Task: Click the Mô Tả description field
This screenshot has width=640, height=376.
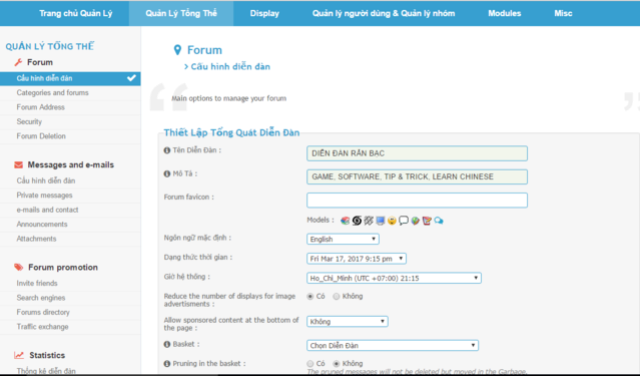Action: [417, 177]
